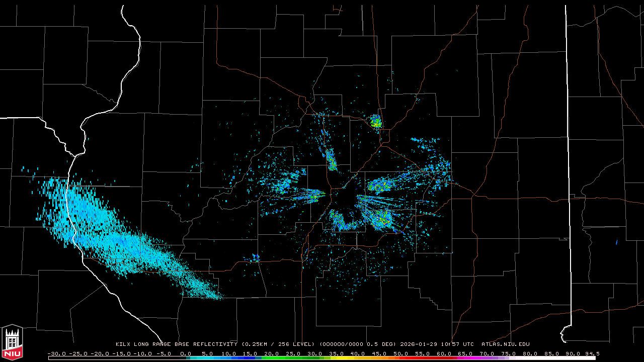The image size is (644, 362).
Task: Click the '40.0' scale label
Action: pyautogui.click(x=358, y=353)
